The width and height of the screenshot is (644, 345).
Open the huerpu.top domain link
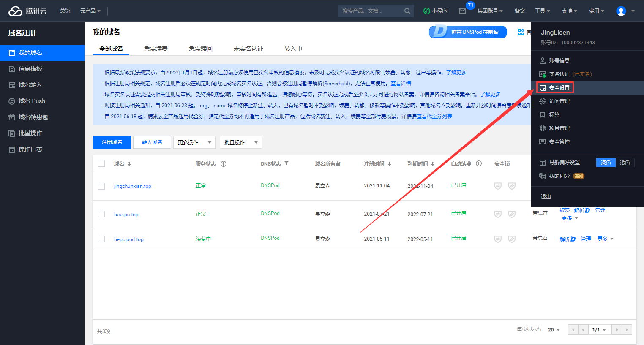126,215
